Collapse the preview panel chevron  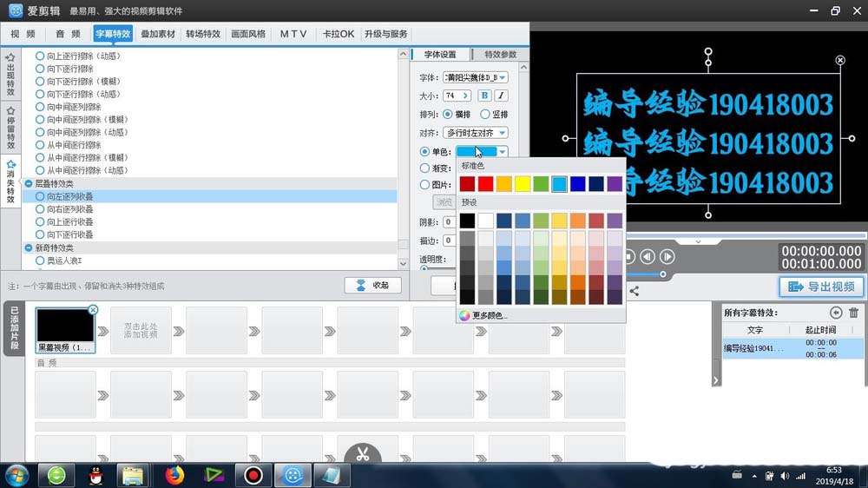pos(698,241)
